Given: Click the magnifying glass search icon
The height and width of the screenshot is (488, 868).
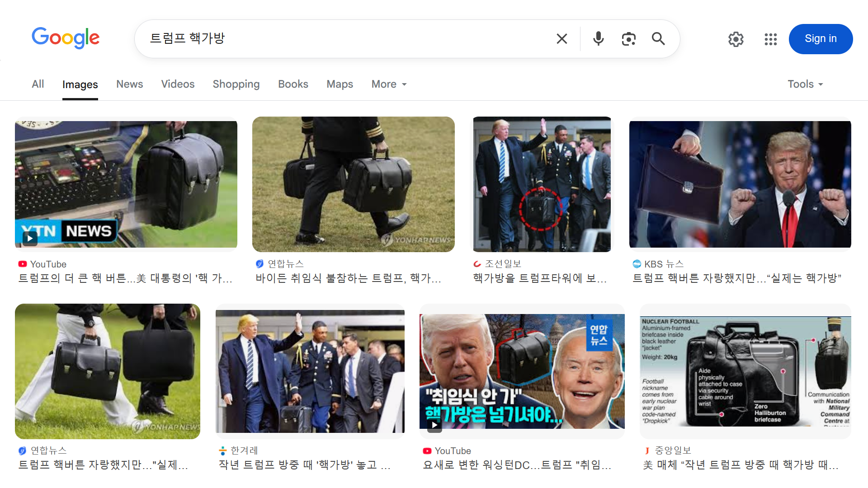Looking at the screenshot, I should 658,39.
